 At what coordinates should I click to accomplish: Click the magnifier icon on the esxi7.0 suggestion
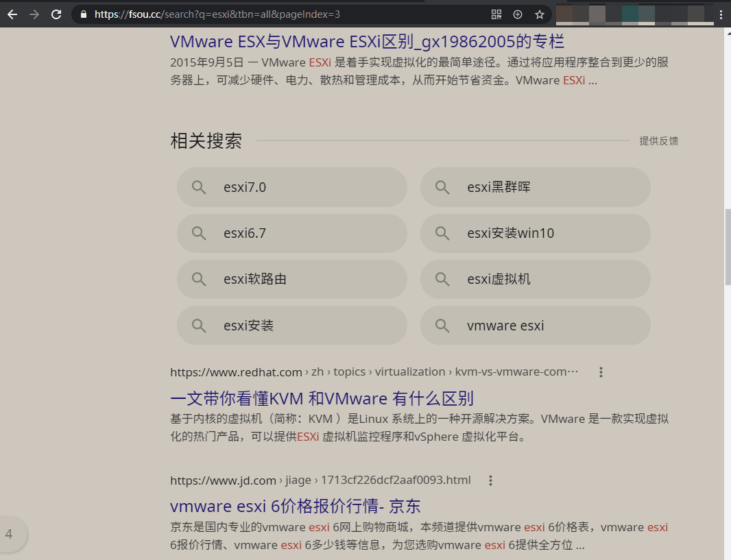click(199, 186)
